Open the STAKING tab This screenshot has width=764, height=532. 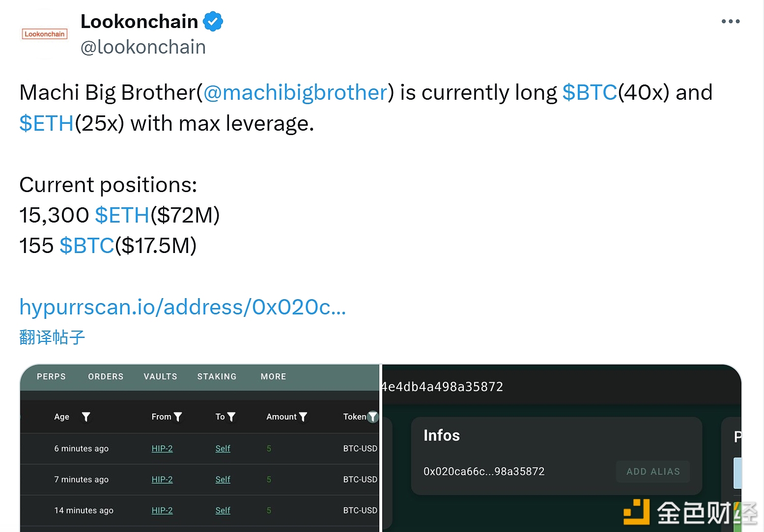click(x=217, y=376)
